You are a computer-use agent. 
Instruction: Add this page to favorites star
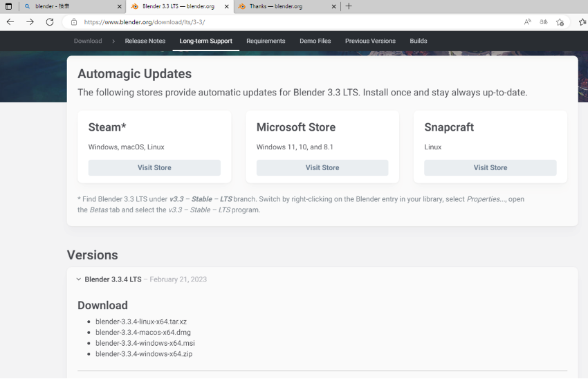point(560,22)
